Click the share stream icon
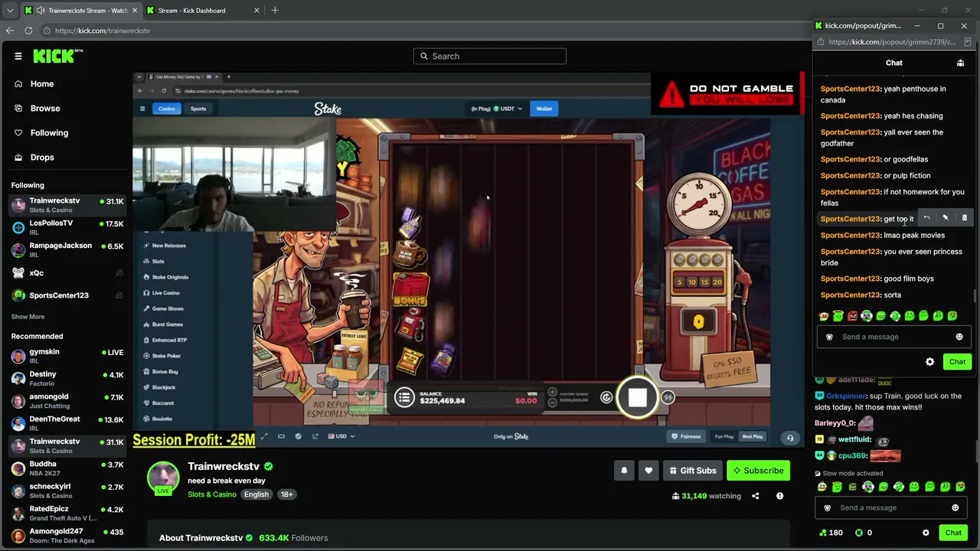 [x=755, y=496]
